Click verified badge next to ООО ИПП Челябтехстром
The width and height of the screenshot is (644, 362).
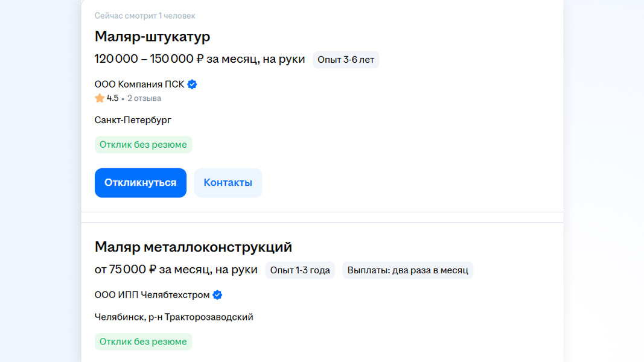(217, 295)
